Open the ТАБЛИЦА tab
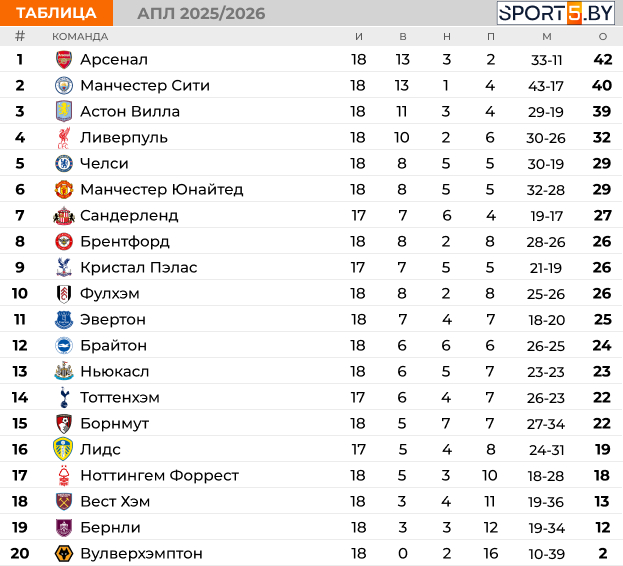The height and width of the screenshot is (566, 623). [x=56, y=13]
